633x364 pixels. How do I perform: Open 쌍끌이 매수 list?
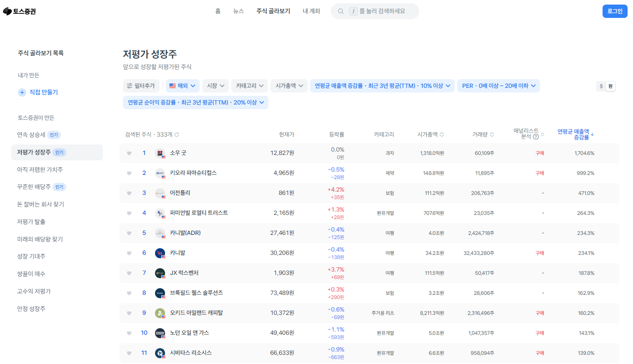click(57, 274)
